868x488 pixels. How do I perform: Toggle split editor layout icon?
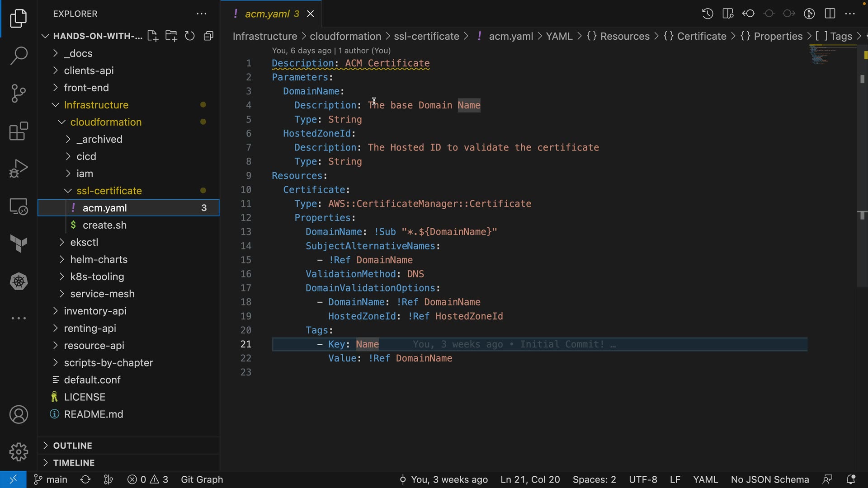[x=830, y=14]
